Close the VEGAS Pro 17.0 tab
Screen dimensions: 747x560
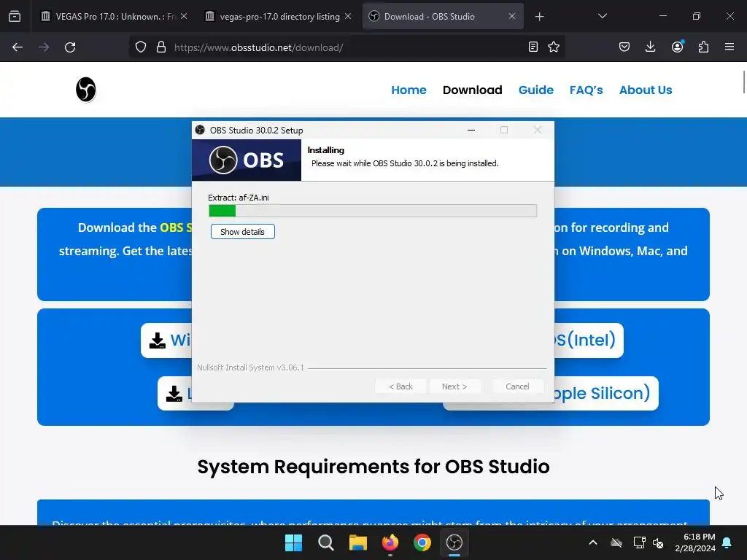[x=184, y=16]
